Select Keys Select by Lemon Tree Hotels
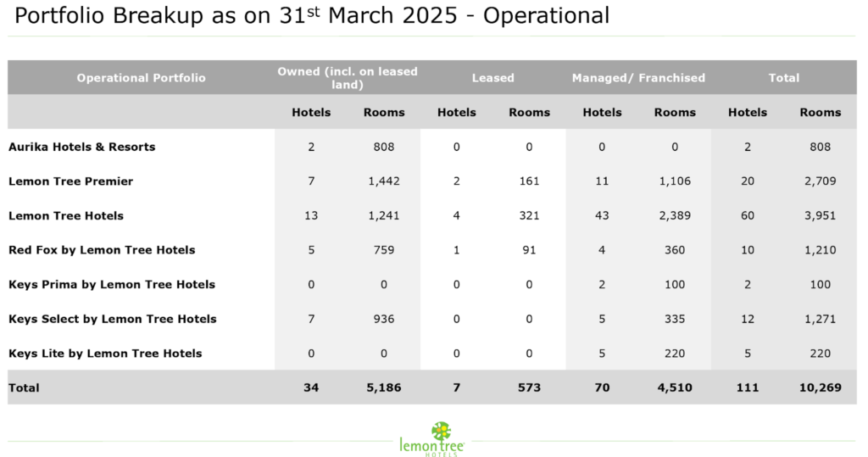This screenshot has height=457, width=868. (x=113, y=319)
